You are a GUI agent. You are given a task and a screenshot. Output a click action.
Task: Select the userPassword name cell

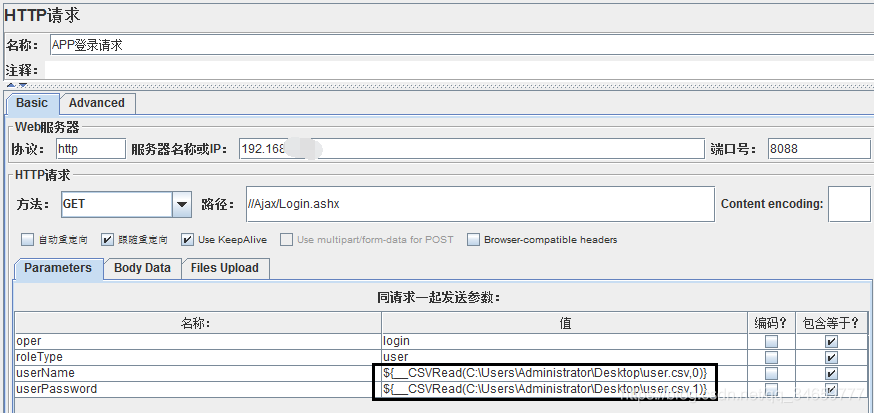click(x=198, y=389)
